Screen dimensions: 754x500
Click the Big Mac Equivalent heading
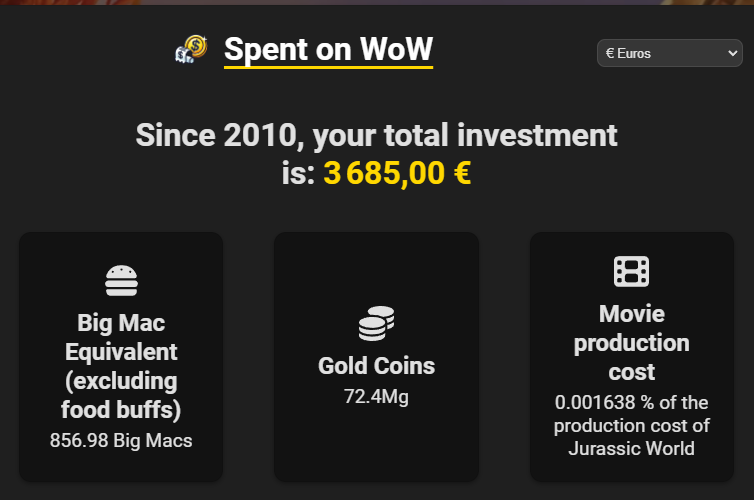(121, 366)
